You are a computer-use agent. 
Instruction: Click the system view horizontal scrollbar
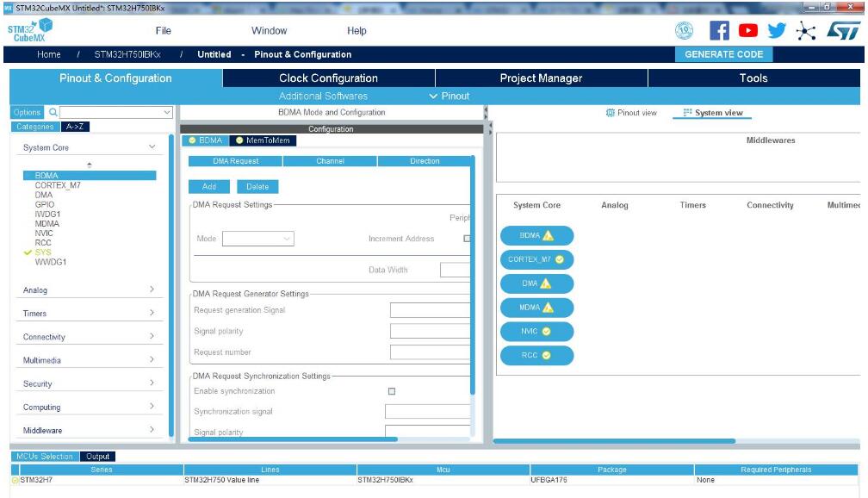[x=615, y=441]
